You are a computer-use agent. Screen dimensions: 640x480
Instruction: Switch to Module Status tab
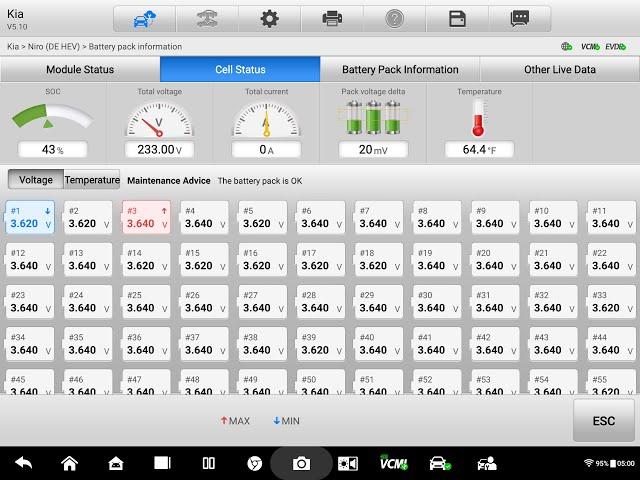coord(80,69)
